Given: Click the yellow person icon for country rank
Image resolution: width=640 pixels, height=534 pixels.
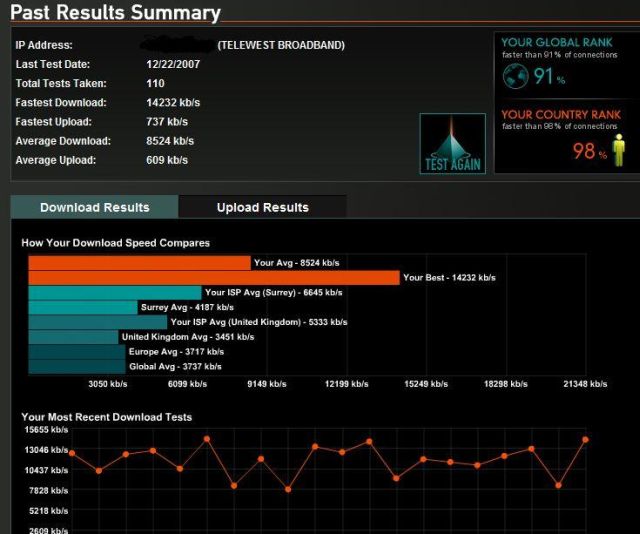Looking at the screenshot, I should (x=617, y=150).
